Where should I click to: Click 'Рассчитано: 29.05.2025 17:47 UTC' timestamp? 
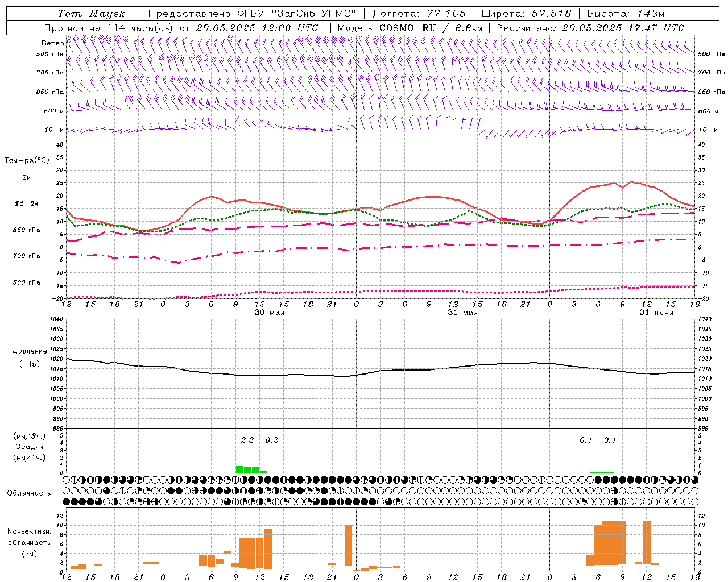point(590,28)
